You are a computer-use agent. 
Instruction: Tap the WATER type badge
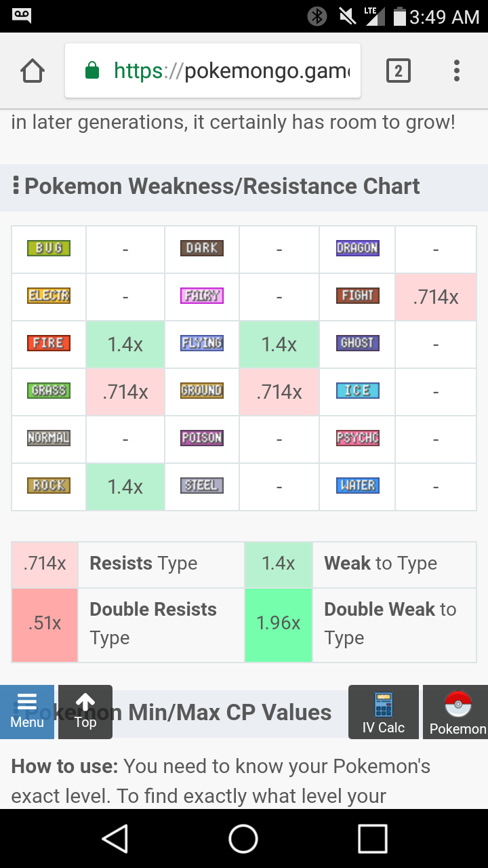(357, 486)
